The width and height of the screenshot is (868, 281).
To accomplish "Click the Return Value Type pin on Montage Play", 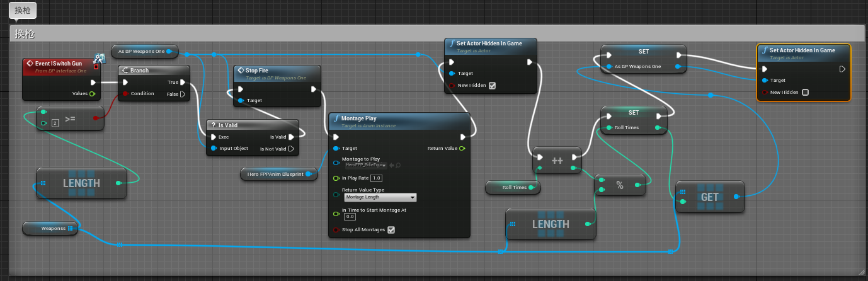I will (336, 195).
